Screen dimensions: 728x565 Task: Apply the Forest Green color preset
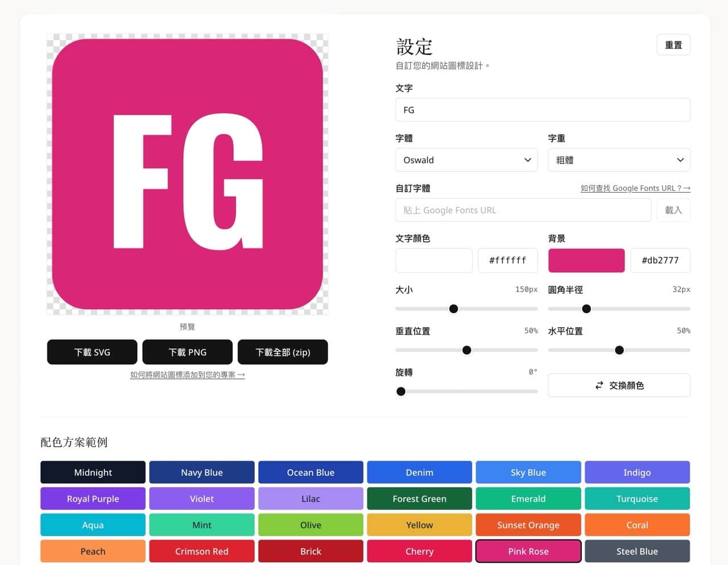point(419,498)
